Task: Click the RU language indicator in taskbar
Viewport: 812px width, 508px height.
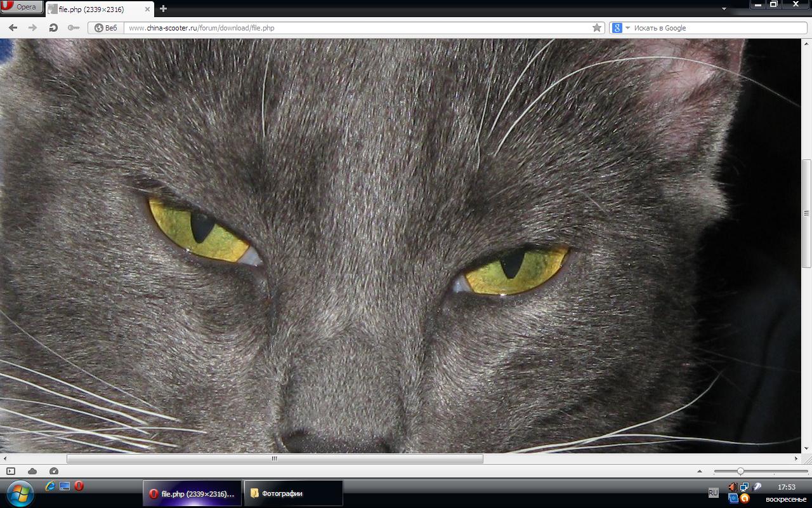Action: [x=713, y=493]
